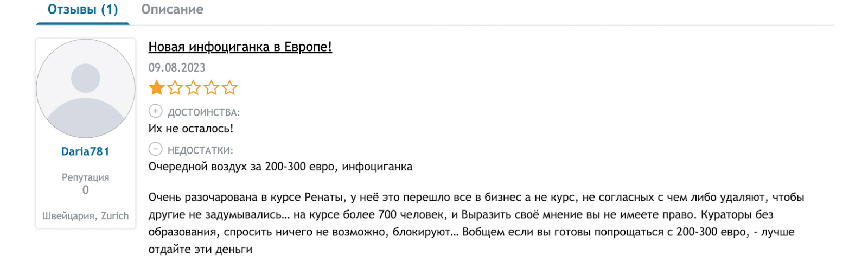Click the plus icon beside ДОСТОИНСТВА
Screen dimensions: 868x261
156,111
